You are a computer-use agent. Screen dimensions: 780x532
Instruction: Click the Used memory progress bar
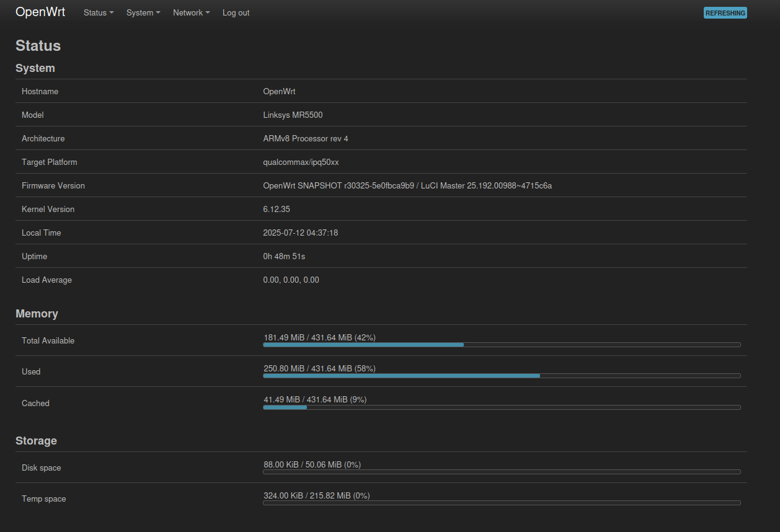click(501, 375)
